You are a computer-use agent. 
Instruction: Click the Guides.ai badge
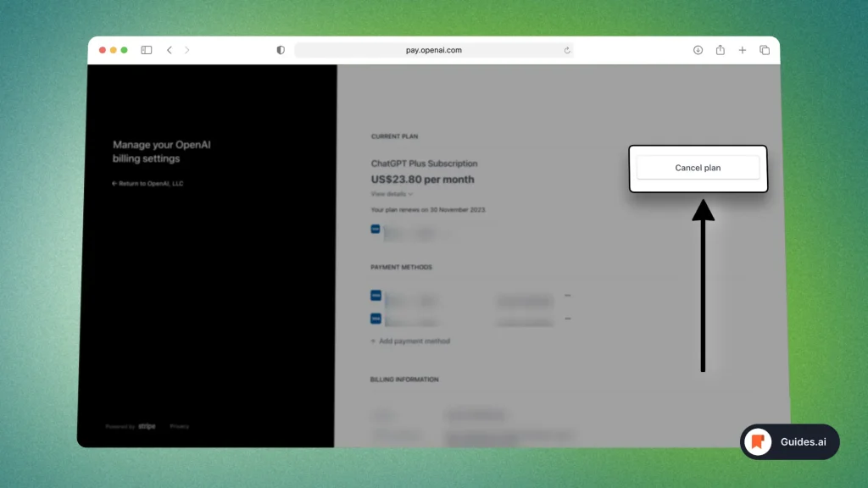click(789, 441)
